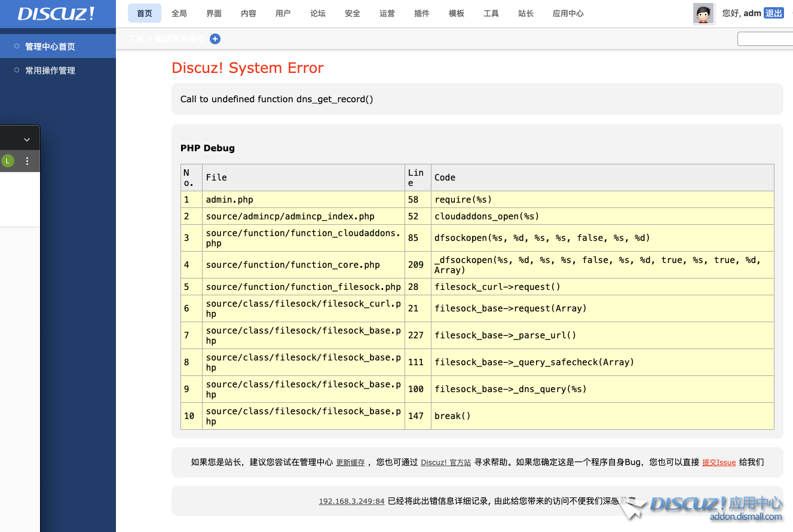Click the green L profile icon
This screenshot has width=793, height=532.
8,161
